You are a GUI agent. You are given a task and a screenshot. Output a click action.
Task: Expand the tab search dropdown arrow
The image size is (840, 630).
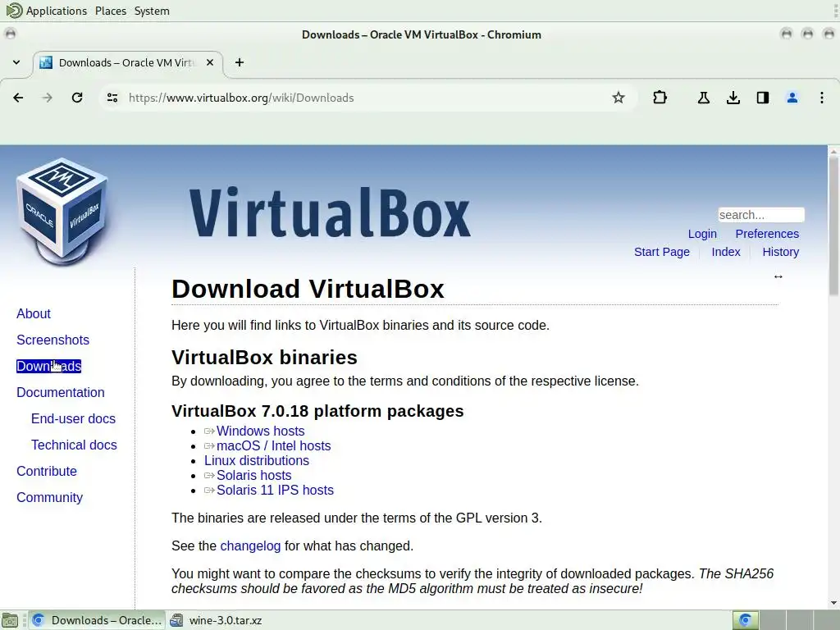pos(16,62)
